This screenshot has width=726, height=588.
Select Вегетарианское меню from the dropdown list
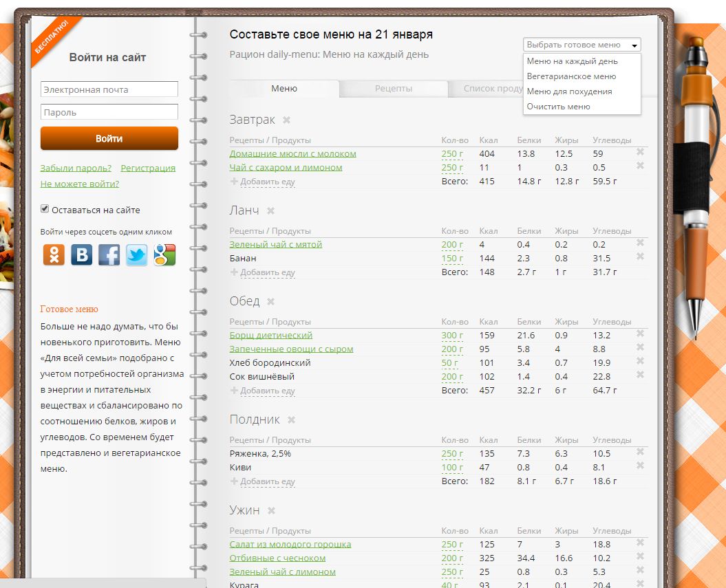click(x=571, y=76)
